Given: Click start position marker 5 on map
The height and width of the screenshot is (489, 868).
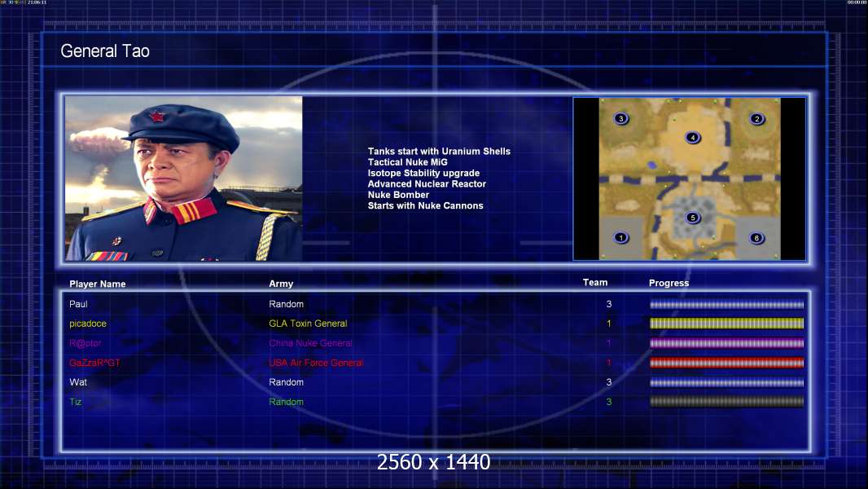Looking at the screenshot, I should (692, 218).
